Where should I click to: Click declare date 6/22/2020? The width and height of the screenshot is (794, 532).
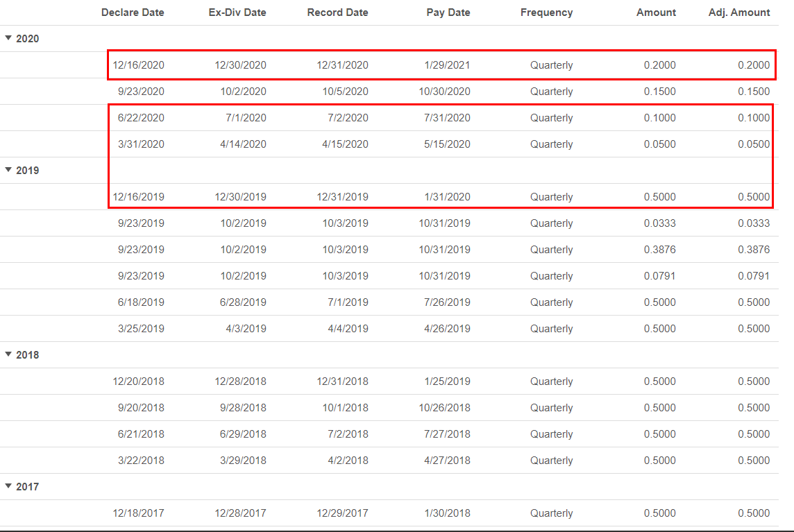(142, 117)
